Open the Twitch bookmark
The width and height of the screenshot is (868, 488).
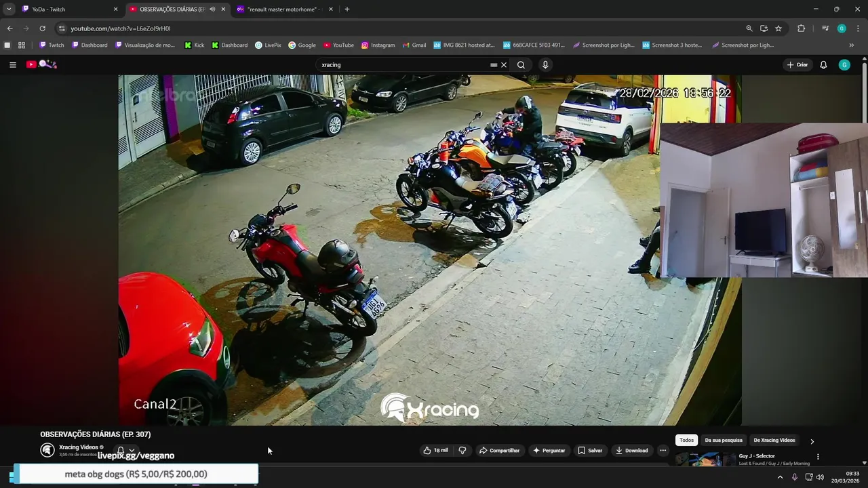[x=52, y=45]
